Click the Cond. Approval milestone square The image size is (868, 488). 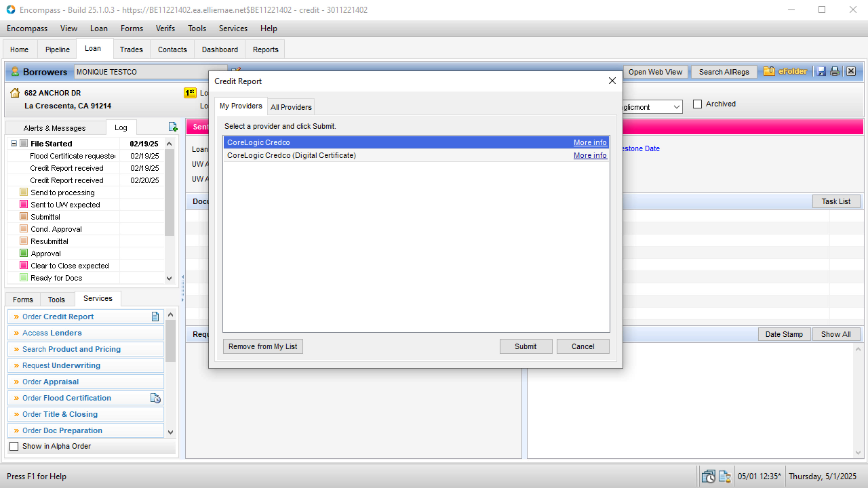(x=24, y=229)
